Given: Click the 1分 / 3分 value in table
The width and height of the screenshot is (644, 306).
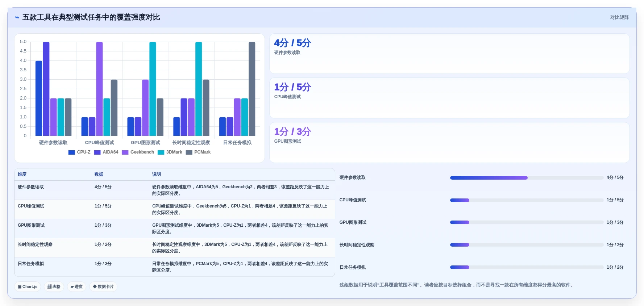Looking at the screenshot, I should point(103,226).
